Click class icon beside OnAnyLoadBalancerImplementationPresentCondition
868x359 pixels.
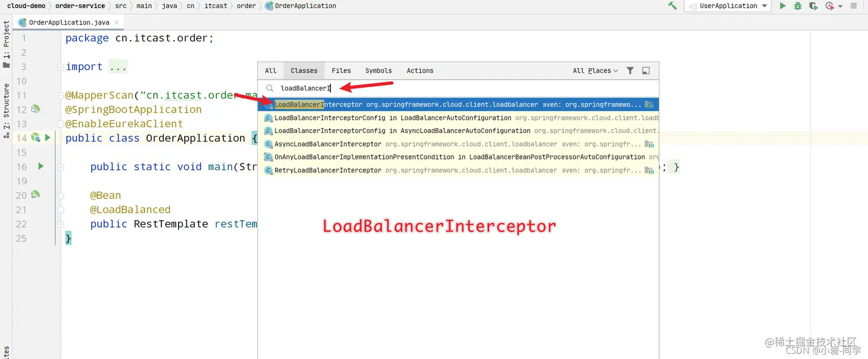click(x=268, y=157)
